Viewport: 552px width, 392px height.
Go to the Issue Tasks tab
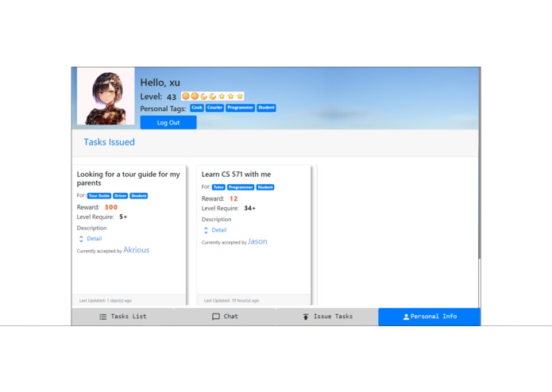(327, 317)
